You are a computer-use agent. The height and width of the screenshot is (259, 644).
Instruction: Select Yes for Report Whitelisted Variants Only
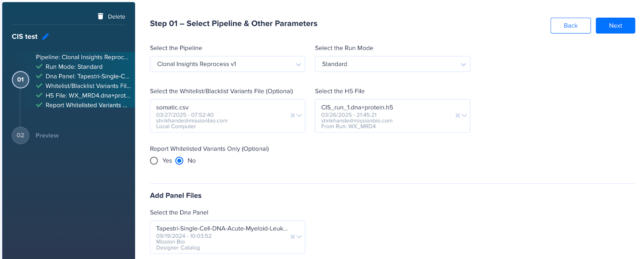pos(154,161)
